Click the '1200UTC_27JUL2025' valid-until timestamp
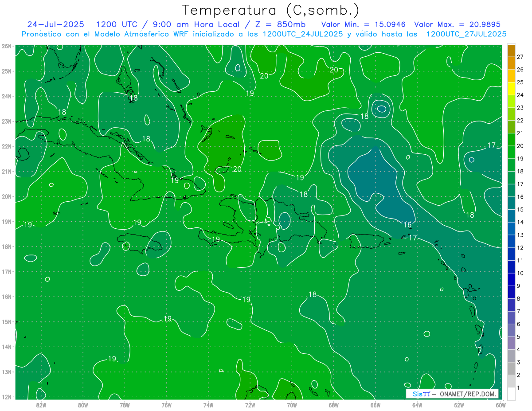The width and height of the screenshot is (532, 411). click(x=466, y=34)
